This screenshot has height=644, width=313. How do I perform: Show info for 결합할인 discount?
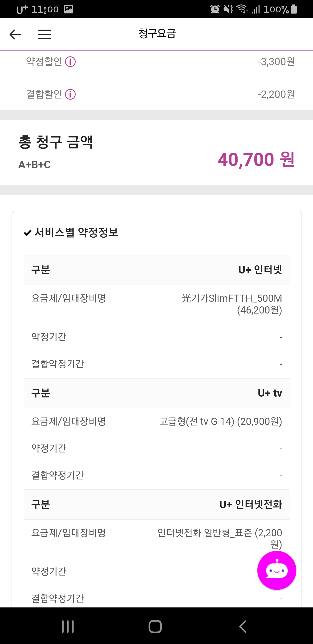[70, 94]
